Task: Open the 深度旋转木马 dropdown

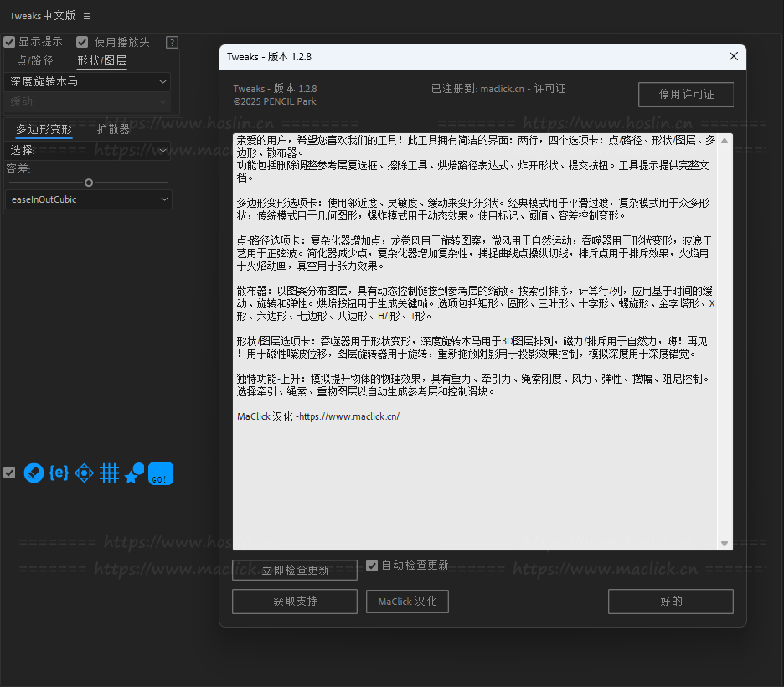Action: click(88, 81)
